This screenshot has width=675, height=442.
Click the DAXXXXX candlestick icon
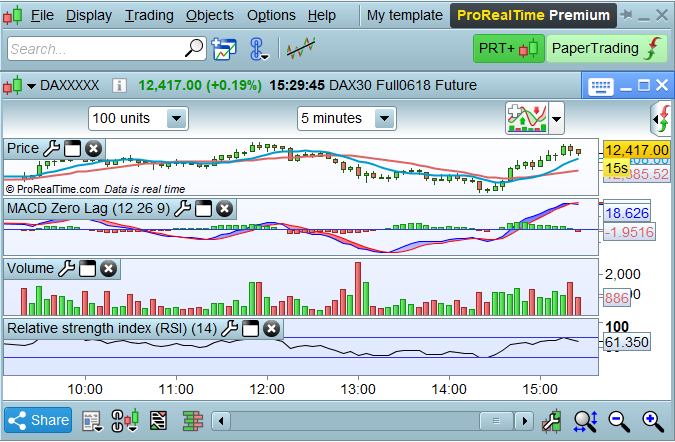click(x=12, y=86)
